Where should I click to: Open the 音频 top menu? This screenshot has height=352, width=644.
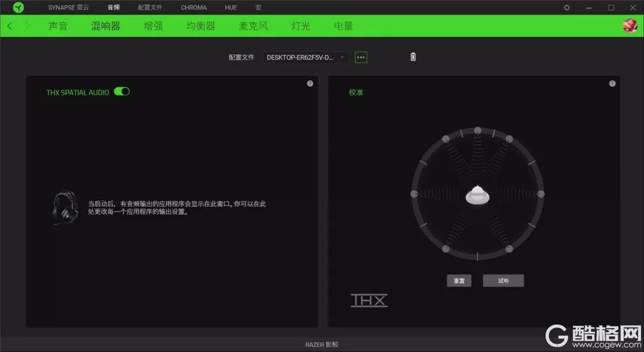pos(113,7)
